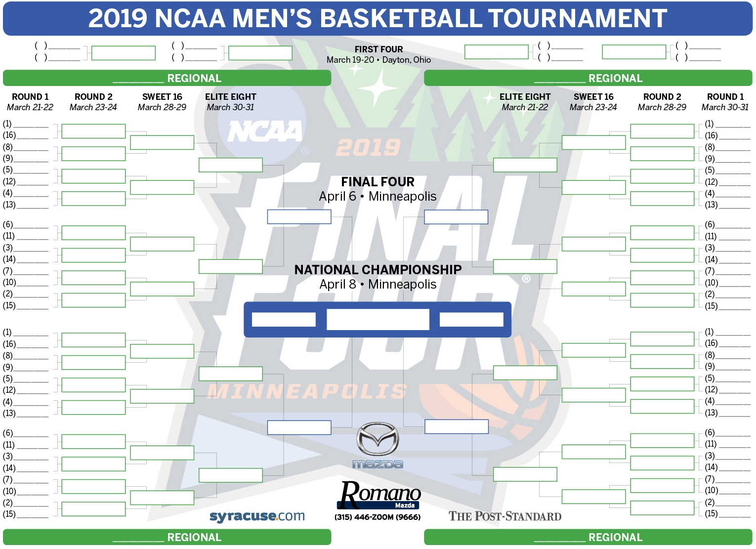Screen dimensions: 756x549
Task: Click the left ROUND 1 column header
Action: pos(30,97)
